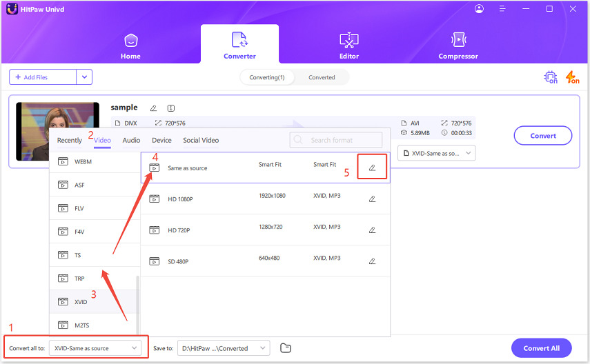Show the Converting(1) list
590x364 pixels.
coord(267,77)
